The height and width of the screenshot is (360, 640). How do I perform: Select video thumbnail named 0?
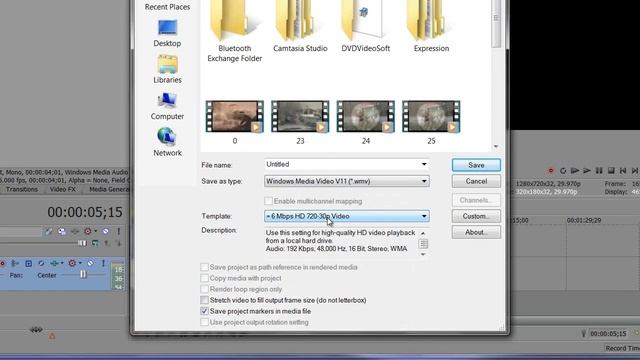tap(234, 122)
